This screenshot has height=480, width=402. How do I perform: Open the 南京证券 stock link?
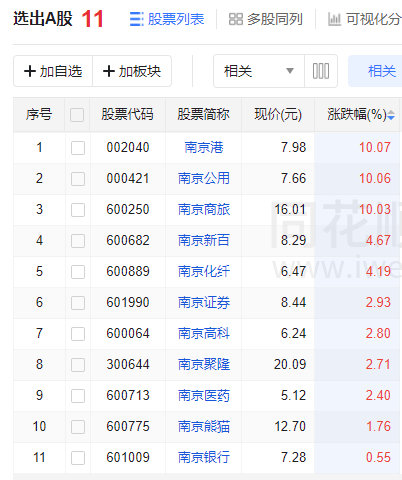point(204,302)
